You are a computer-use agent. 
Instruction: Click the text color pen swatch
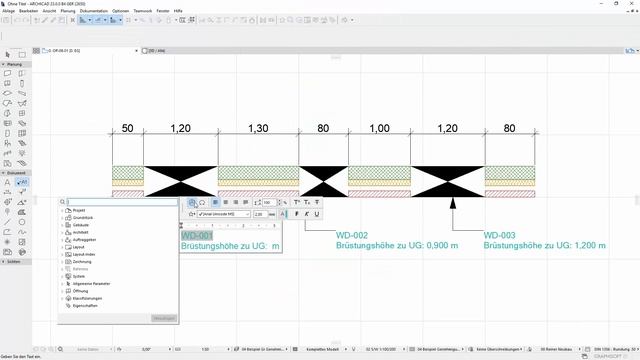coord(284,214)
